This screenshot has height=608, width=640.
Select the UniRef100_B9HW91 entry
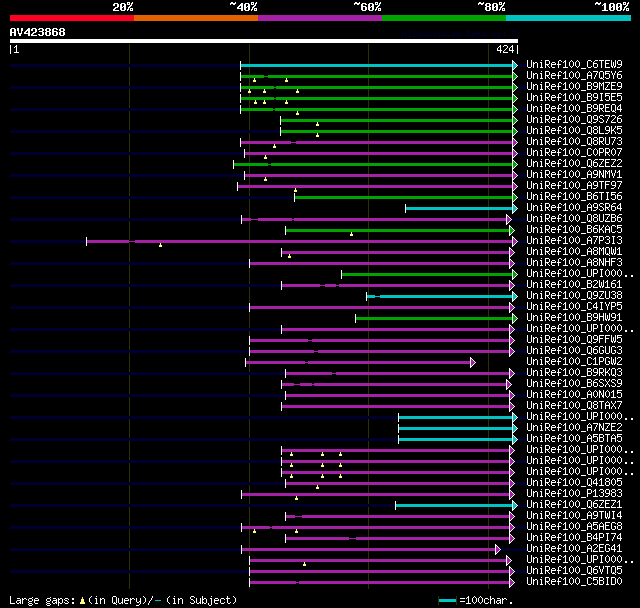tap(574, 318)
